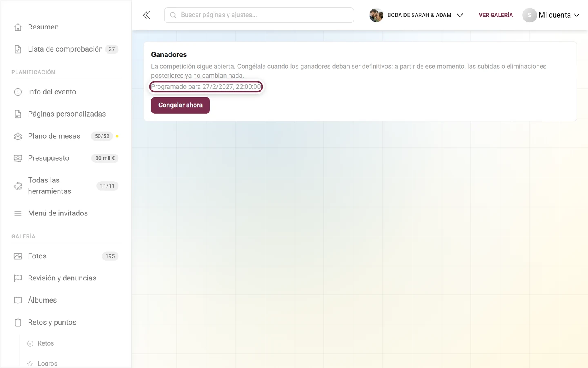Focus the Buscar páginas y ajustes search field

pyautogui.click(x=259, y=15)
